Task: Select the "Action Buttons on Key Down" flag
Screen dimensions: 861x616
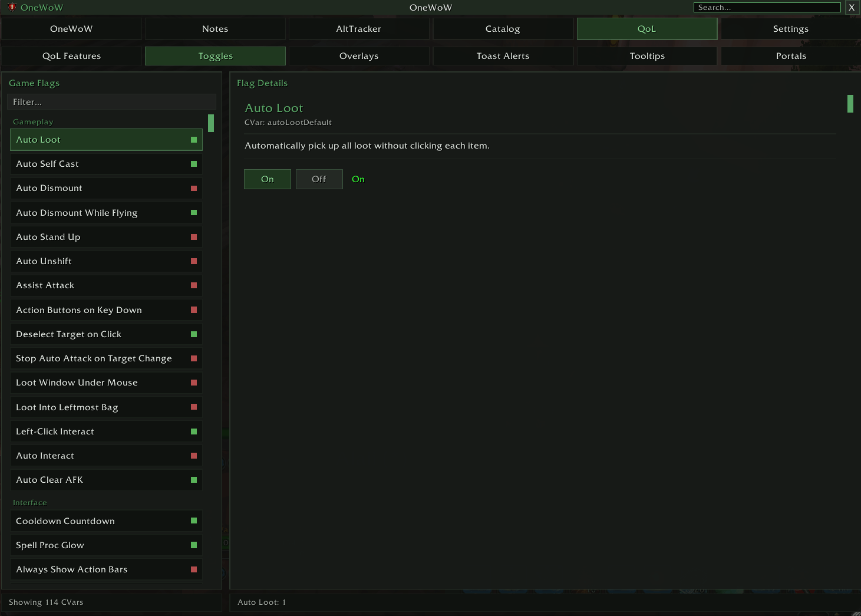Action: coord(106,310)
